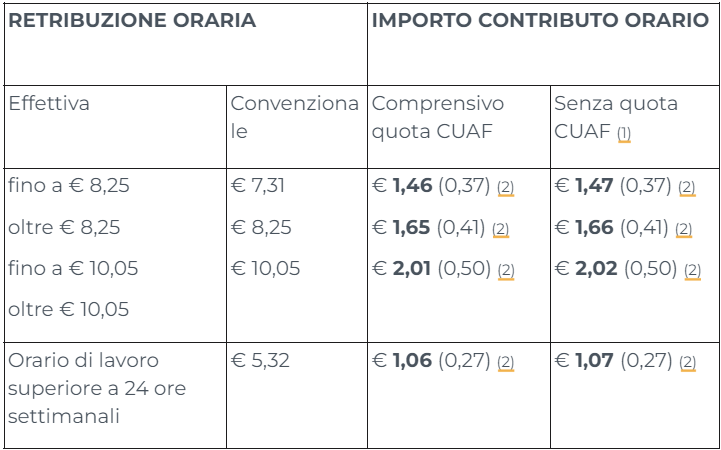Screen dimensions: 721x450
Task: Select the RETRIBUZIONE ORARIA header cell
Action: (x=186, y=44)
